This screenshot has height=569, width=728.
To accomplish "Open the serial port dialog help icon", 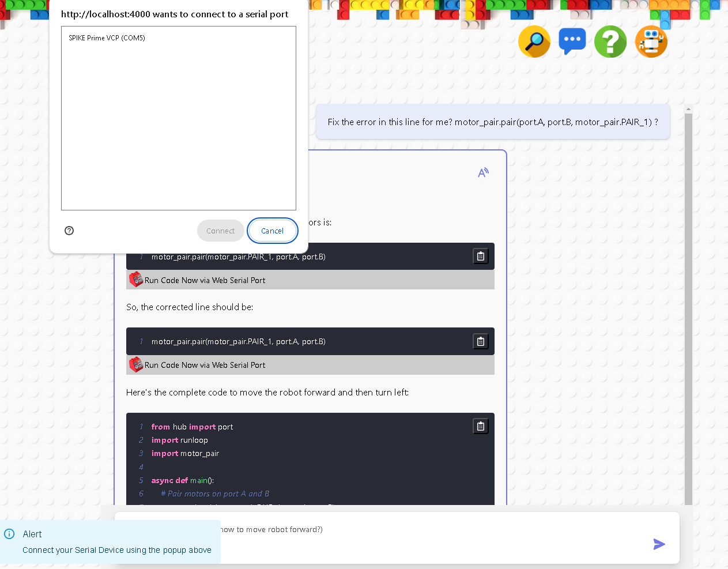I will (x=69, y=231).
